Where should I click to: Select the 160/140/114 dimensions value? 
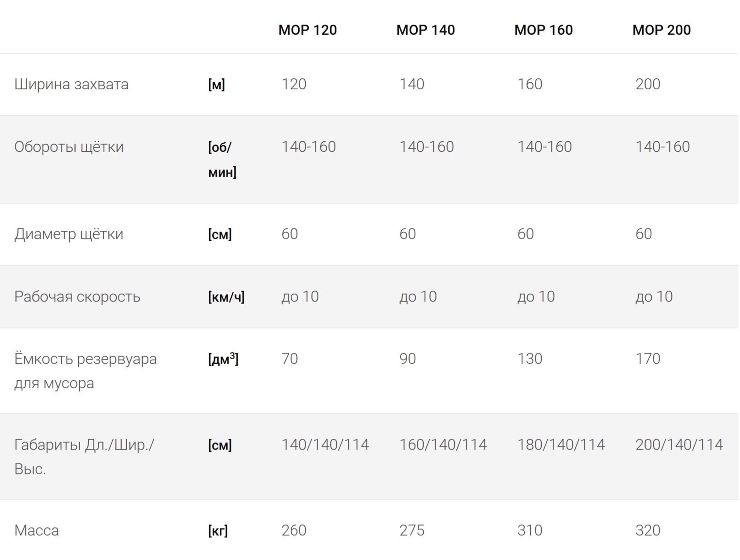443,445
